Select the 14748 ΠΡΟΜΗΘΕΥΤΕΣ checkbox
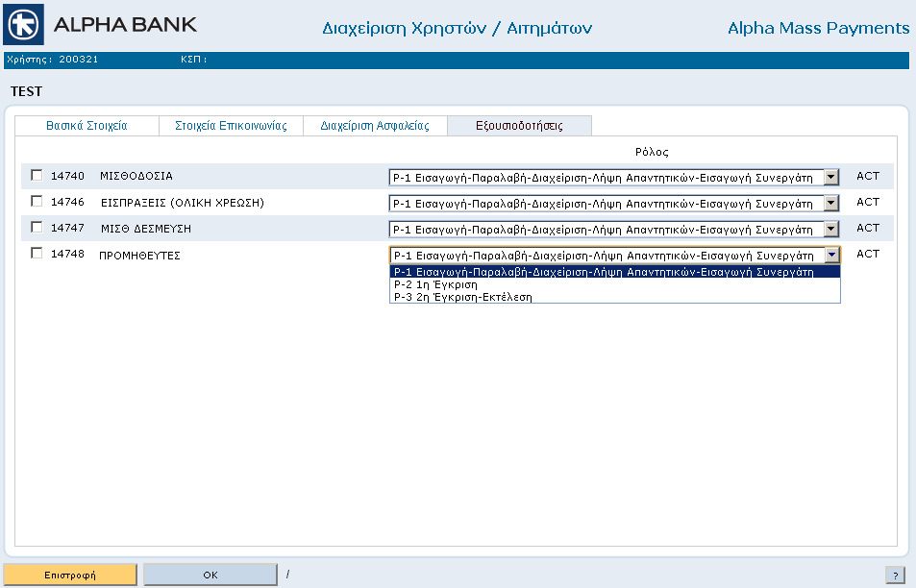 [37, 253]
